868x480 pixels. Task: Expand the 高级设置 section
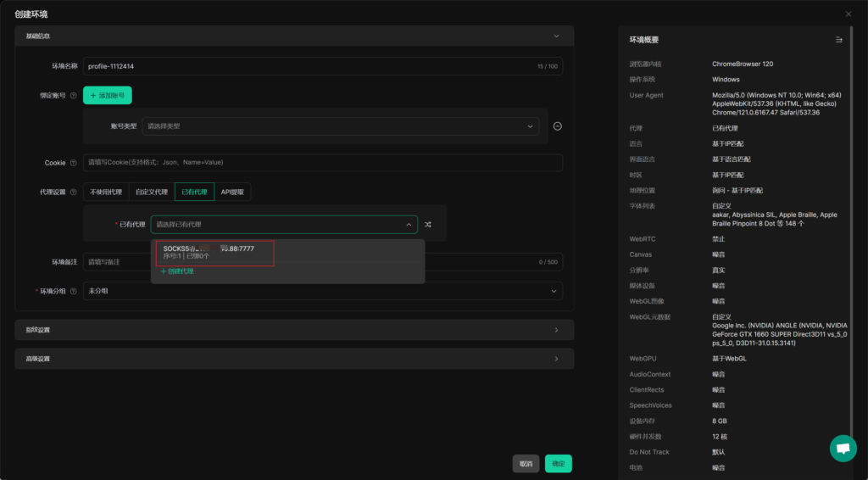coord(294,359)
